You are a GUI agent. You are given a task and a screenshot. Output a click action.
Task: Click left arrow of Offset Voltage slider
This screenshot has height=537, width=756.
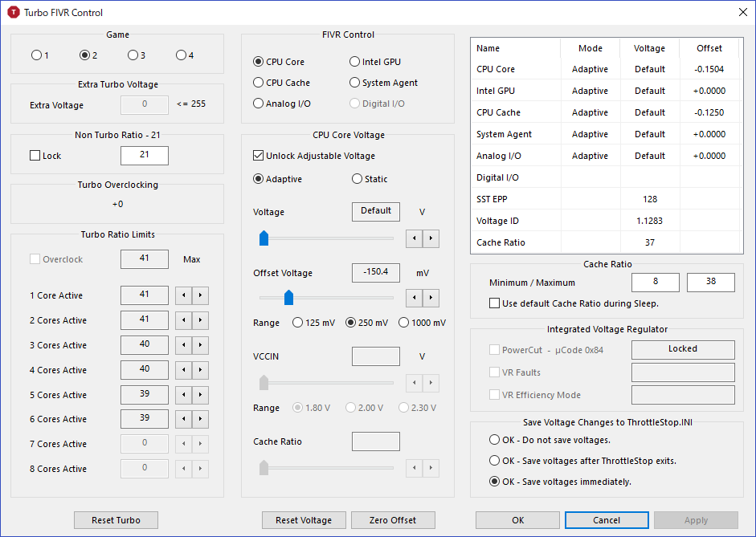(x=415, y=298)
